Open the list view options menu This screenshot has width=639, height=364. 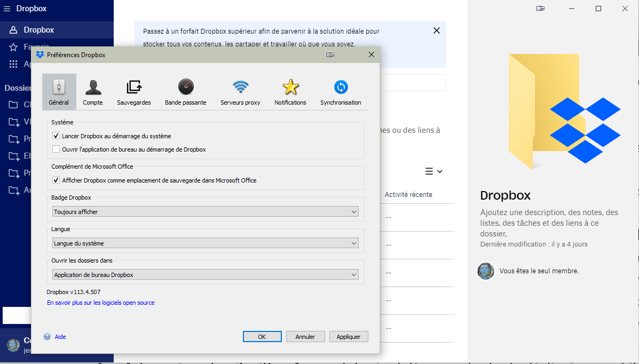pos(433,171)
